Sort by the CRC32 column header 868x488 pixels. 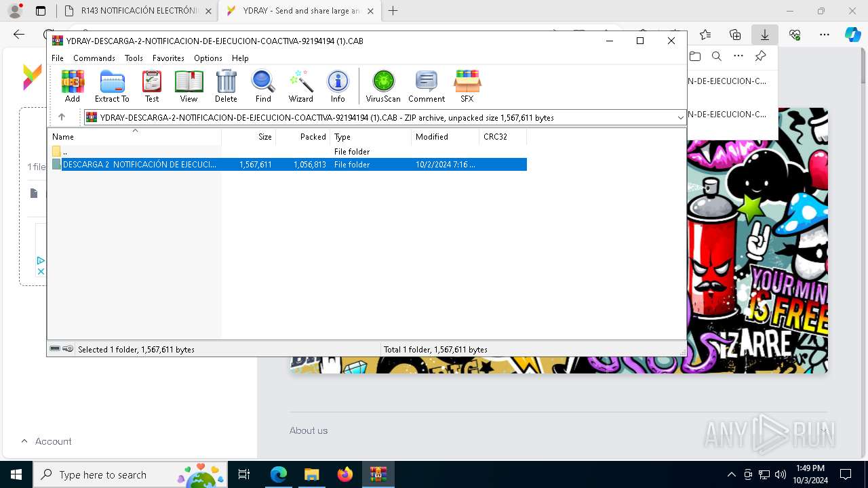point(503,137)
